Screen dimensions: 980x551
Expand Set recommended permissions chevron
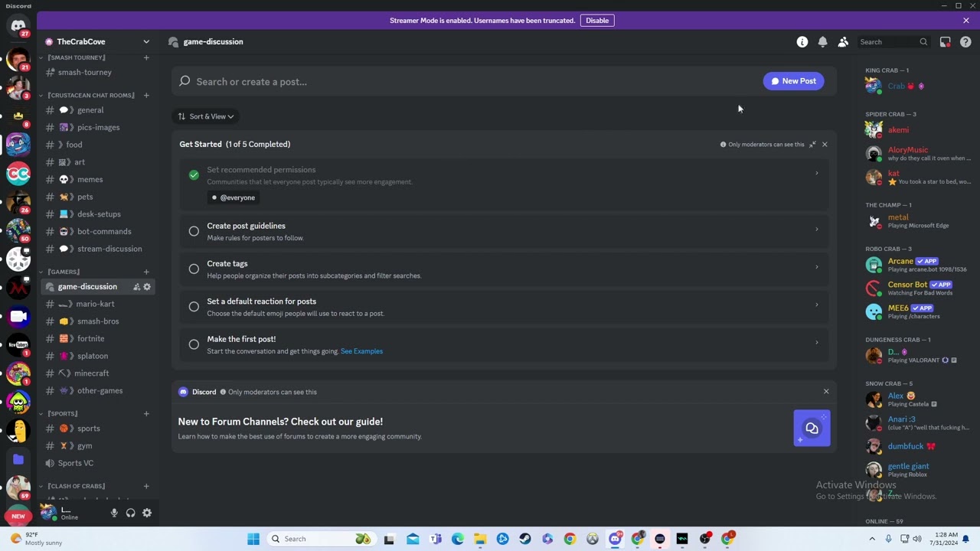click(816, 174)
